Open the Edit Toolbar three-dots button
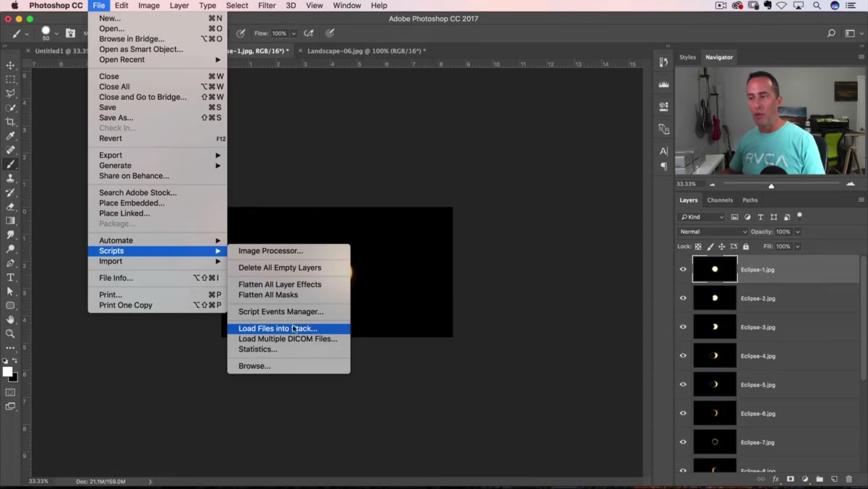Viewport: 868px width, 489px height. pyautogui.click(x=10, y=347)
